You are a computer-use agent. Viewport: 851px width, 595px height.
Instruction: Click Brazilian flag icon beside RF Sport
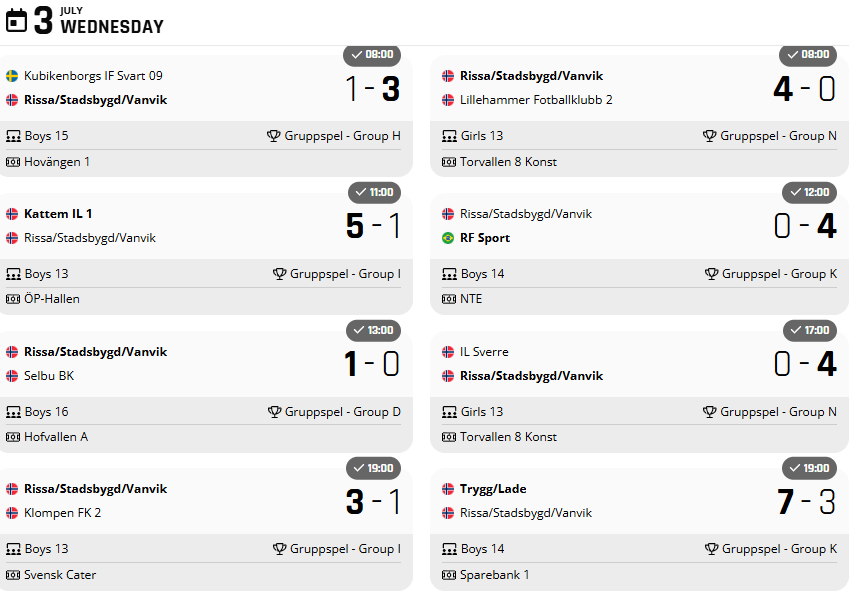(x=448, y=238)
